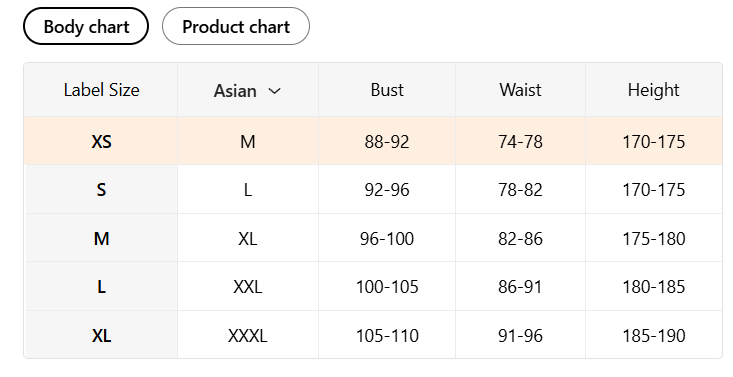Click the 82-86 waist measurement cell

tap(520, 239)
